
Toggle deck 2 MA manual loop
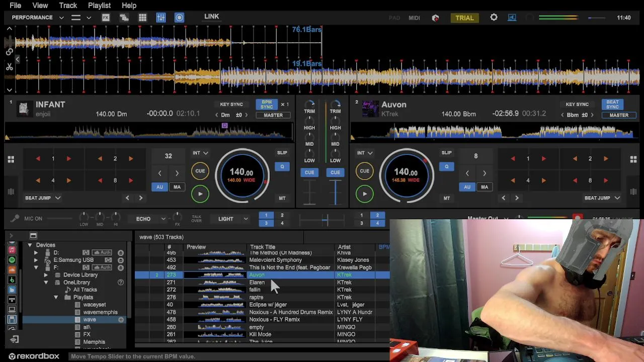tap(485, 187)
